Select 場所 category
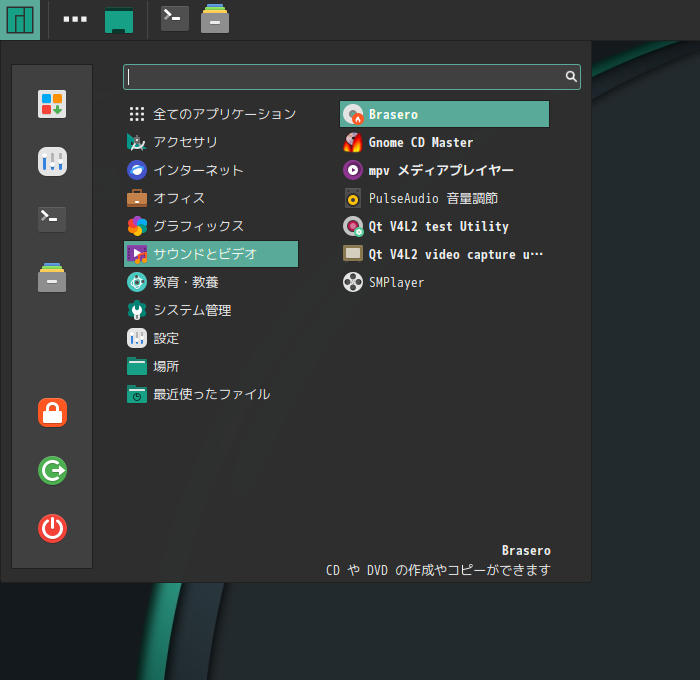700x680 pixels. [211, 366]
